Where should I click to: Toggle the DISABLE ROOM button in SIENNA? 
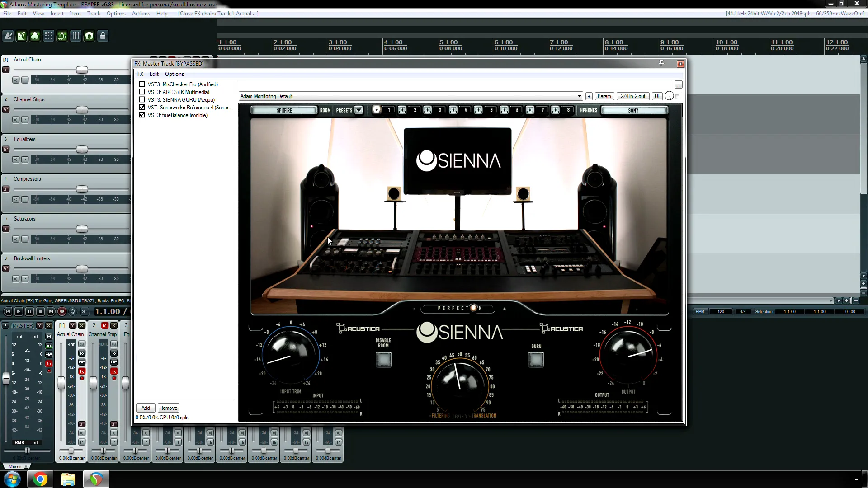click(383, 359)
